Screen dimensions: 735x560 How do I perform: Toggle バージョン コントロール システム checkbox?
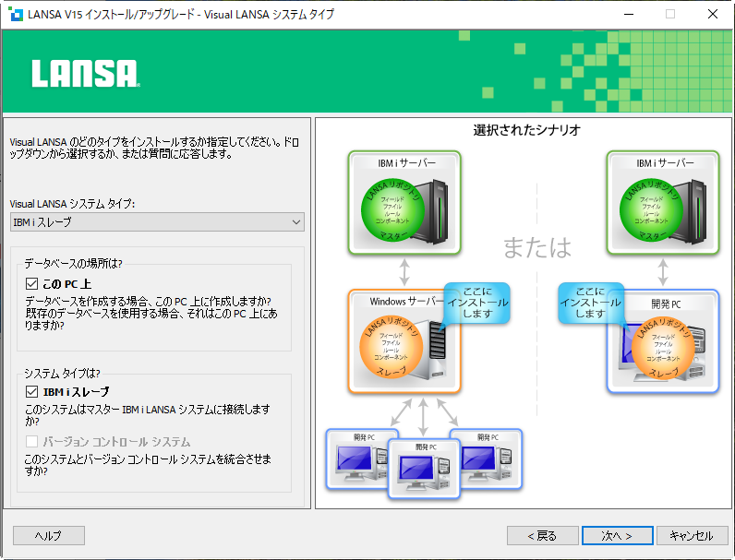pyautogui.click(x=32, y=442)
